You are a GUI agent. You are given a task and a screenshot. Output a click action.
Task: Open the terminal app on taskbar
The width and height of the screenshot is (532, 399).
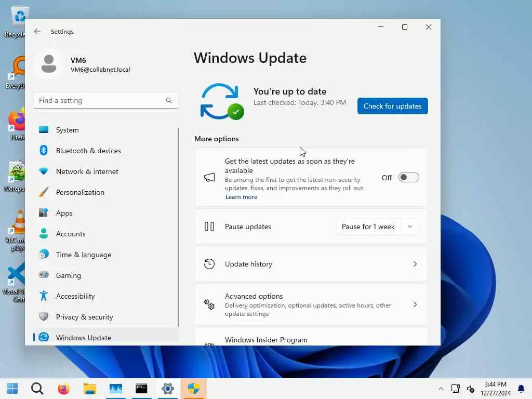(141, 389)
